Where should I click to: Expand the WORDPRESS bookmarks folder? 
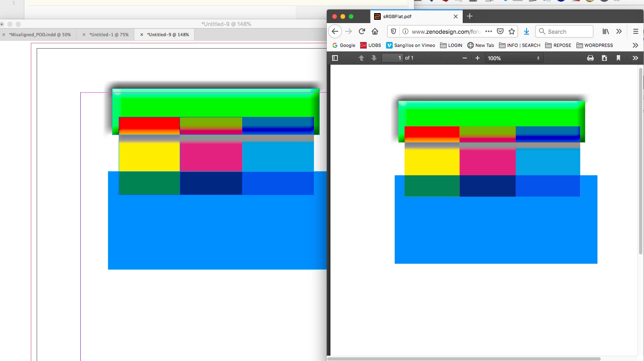coord(595,45)
